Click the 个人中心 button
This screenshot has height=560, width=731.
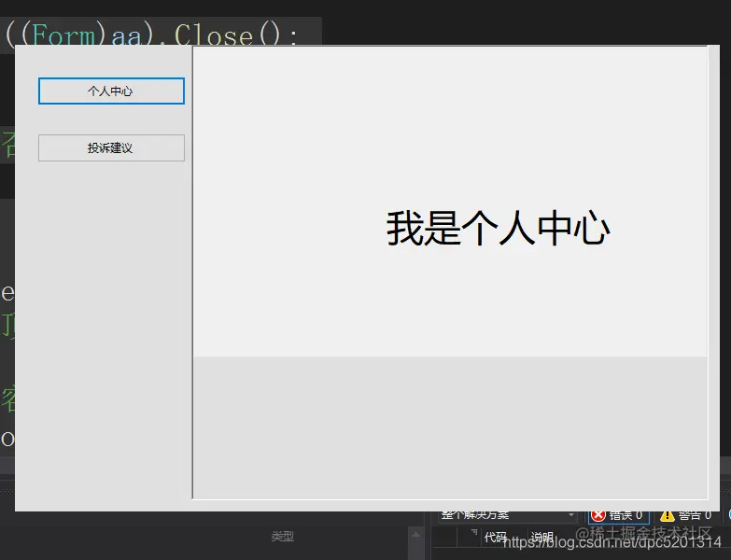111,91
